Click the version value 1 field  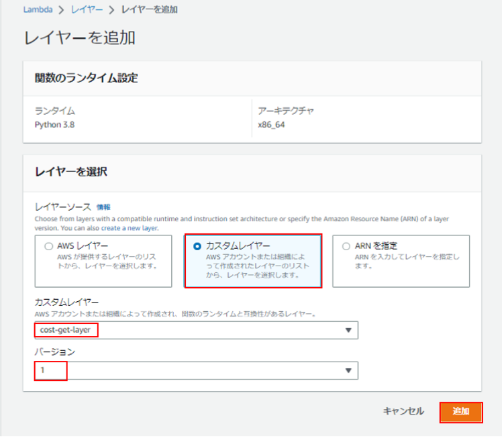coord(197,371)
